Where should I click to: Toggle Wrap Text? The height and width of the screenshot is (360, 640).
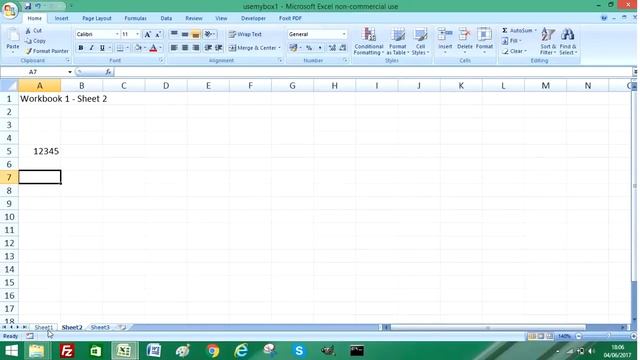click(245, 34)
